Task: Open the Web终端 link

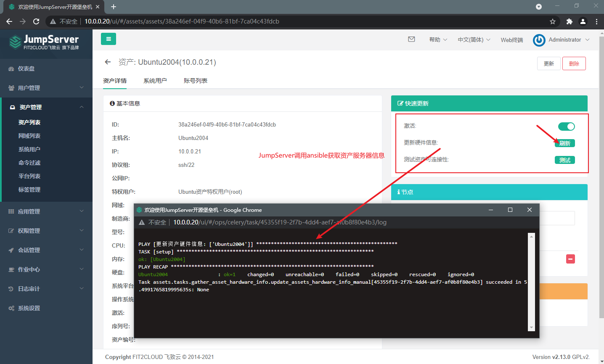Action: (x=512, y=40)
